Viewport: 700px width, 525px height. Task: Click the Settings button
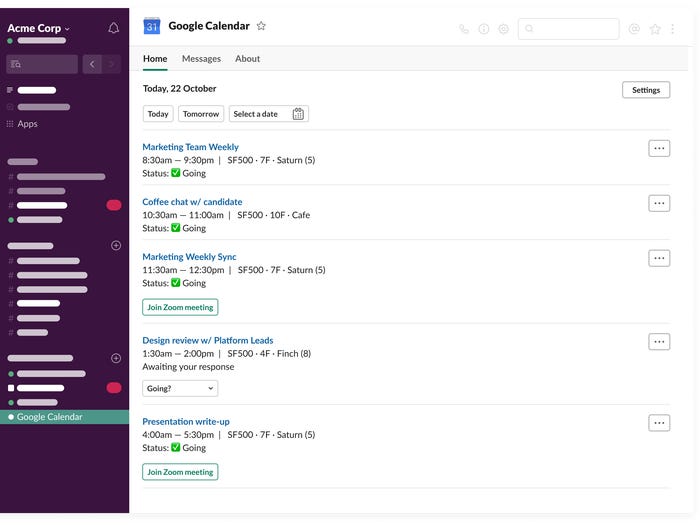(x=646, y=90)
